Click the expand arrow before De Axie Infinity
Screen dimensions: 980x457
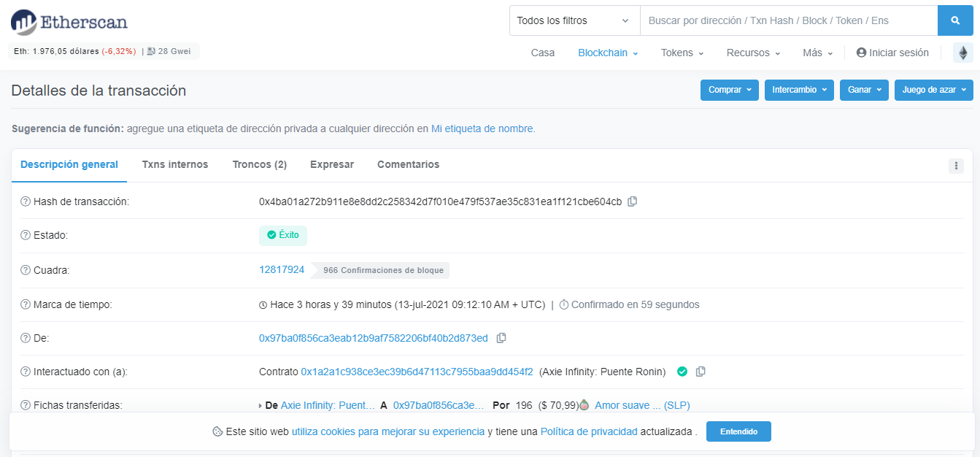click(x=261, y=405)
